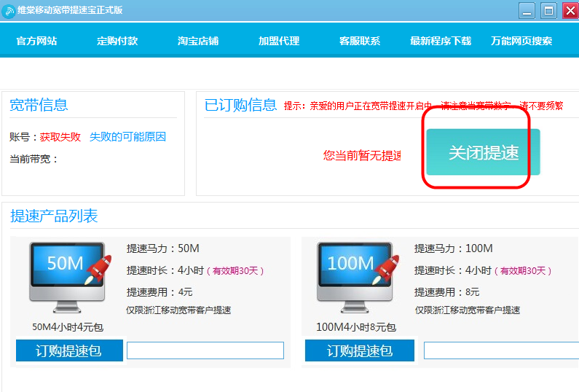Go to 淘宝店铺 in navigation bar

click(x=198, y=41)
